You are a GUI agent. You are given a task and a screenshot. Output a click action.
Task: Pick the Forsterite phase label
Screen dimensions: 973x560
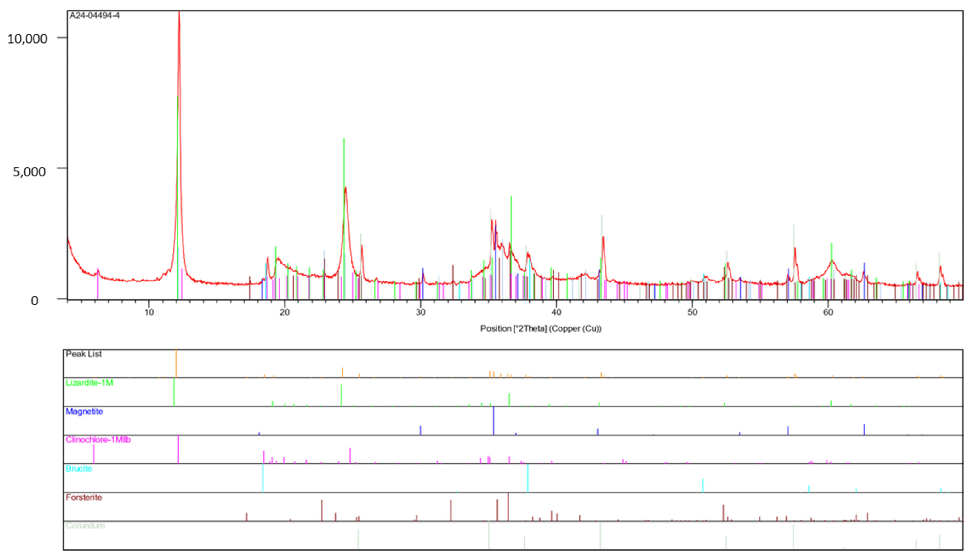point(84,498)
